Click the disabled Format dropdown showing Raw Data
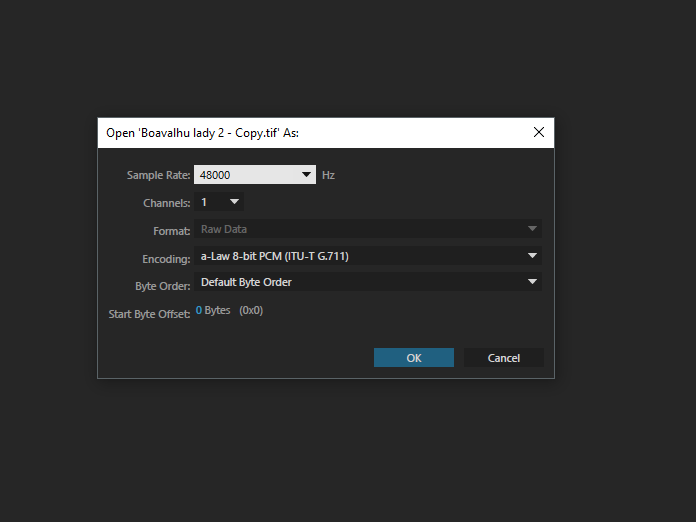Image resolution: width=696 pixels, height=522 pixels. pos(368,229)
